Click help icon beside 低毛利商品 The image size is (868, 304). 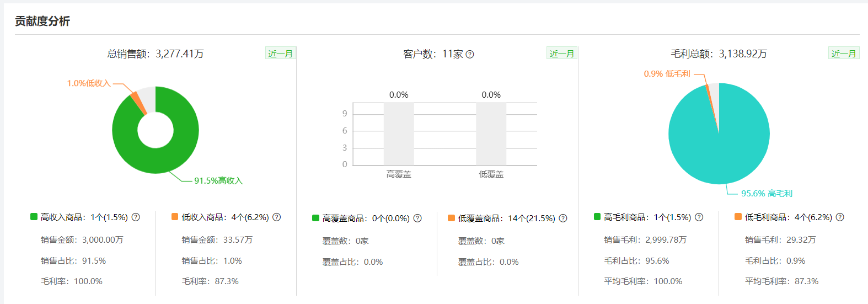click(840, 217)
